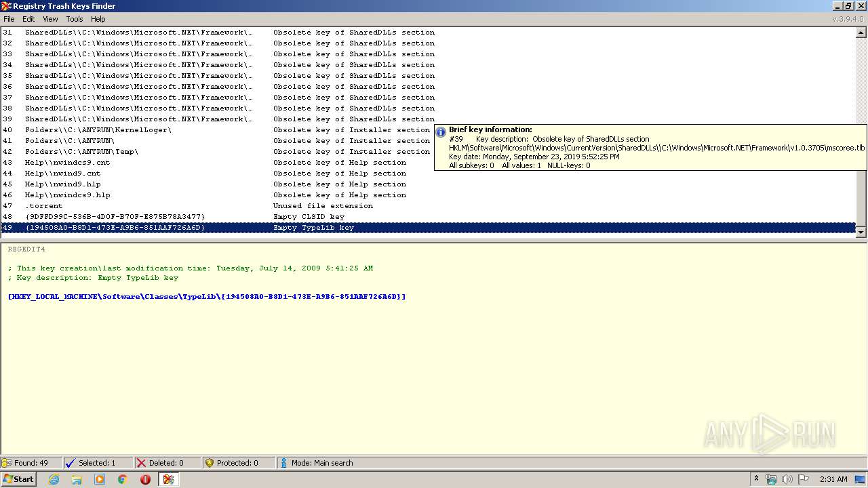Viewport: 868px width, 488px height.
Task: Click the scroll down arrow of key list
Action: (x=861, y=232)
